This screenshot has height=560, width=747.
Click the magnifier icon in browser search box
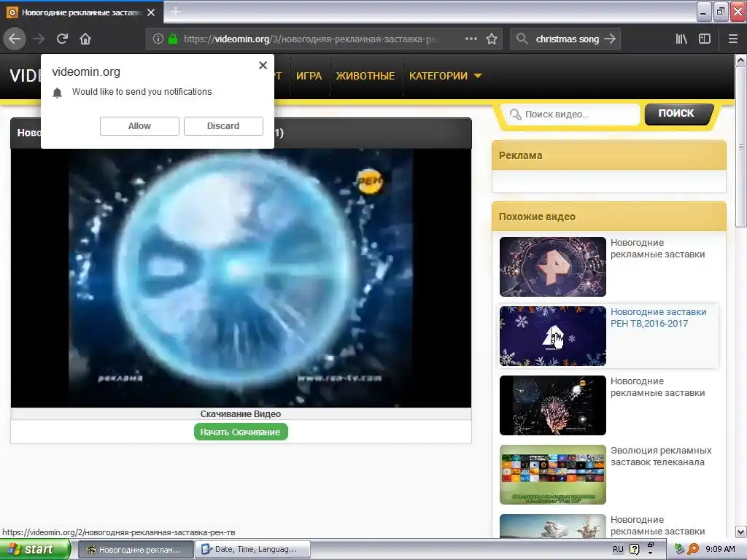522,39
